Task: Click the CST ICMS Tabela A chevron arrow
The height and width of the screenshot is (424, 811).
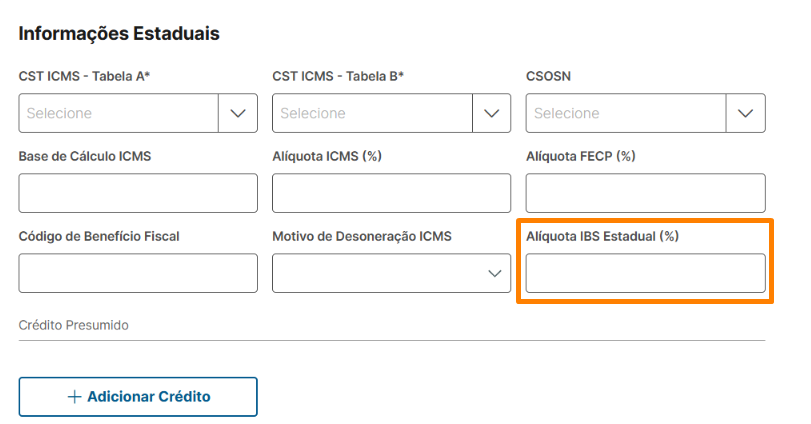Action: pyautogui.click(x=238, y=113)
